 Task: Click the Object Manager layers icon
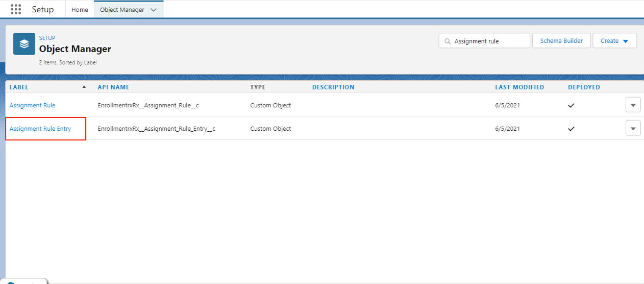click(x=24, y=44)
